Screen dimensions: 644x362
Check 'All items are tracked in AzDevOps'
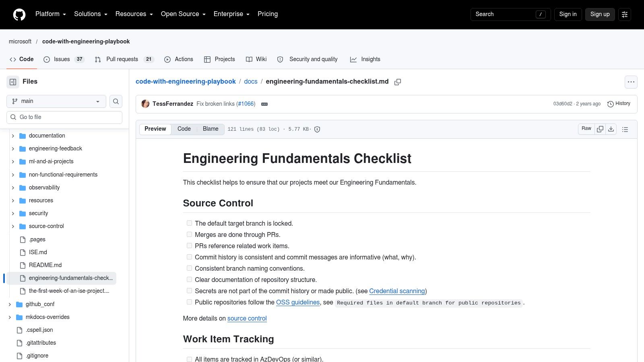point(189,359)
